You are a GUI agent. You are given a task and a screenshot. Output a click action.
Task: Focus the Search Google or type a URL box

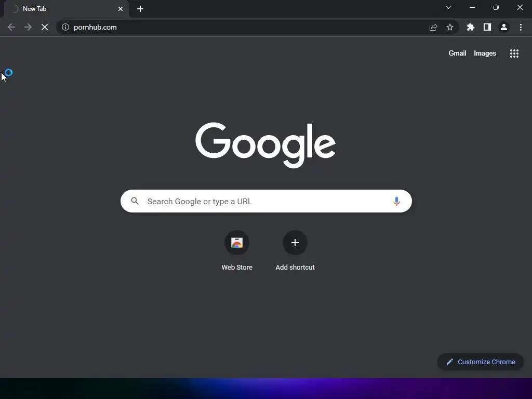pyautogui.click(x=266, y=201)
